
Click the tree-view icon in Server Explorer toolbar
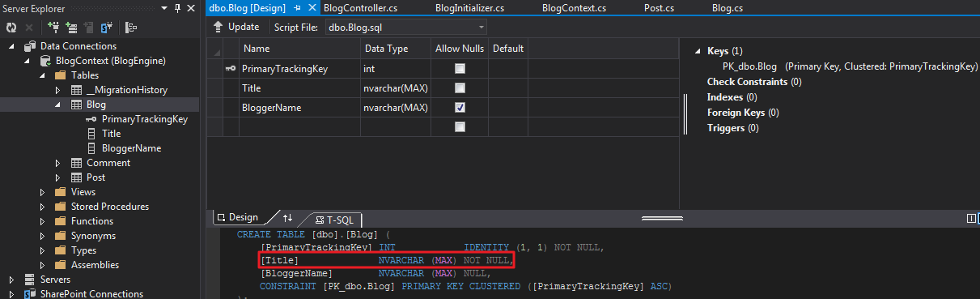(x=130, y=28)
